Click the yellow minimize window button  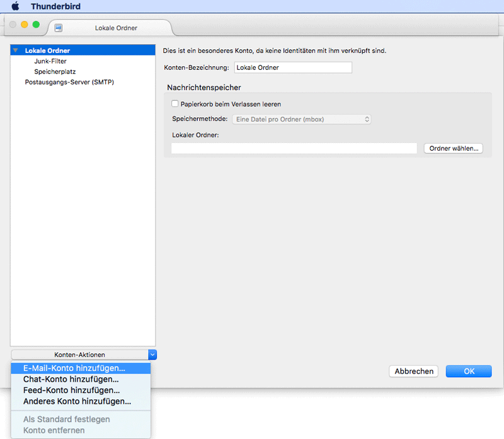[x=25, y=25]
